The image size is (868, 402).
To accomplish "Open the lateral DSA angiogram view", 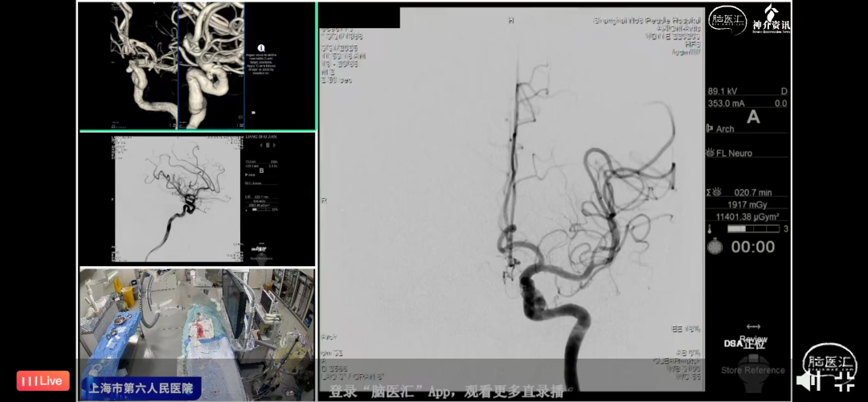I will (x=177, y=199).
